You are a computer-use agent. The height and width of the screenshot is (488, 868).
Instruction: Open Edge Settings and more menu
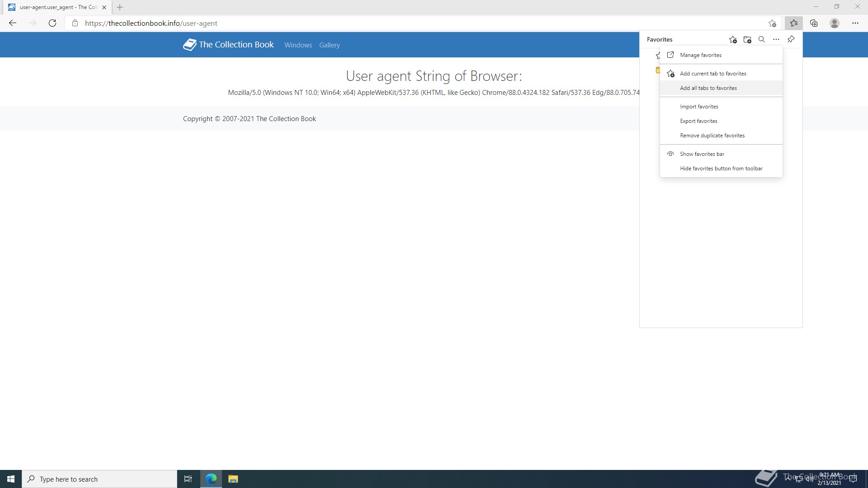pos(855,23)
